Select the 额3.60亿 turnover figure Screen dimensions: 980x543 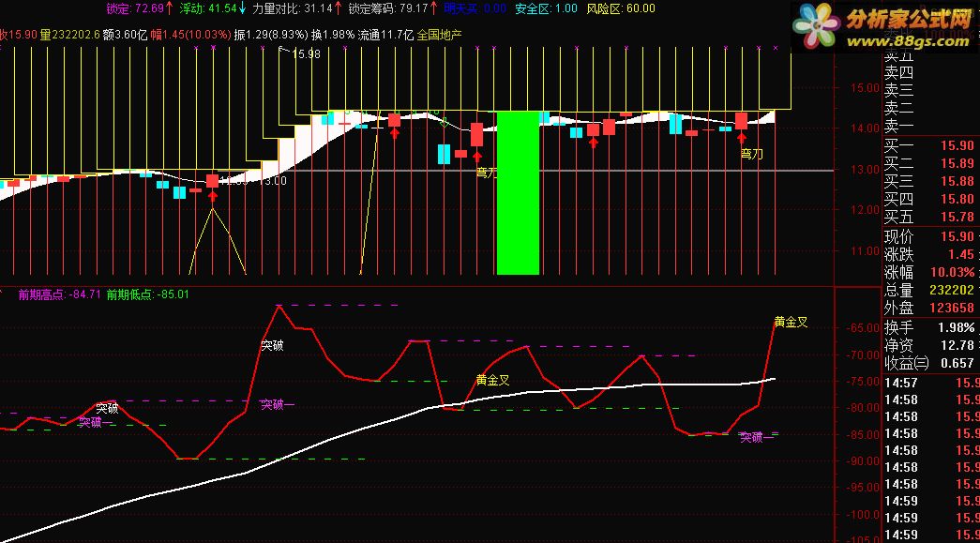(x=125, y=35)
